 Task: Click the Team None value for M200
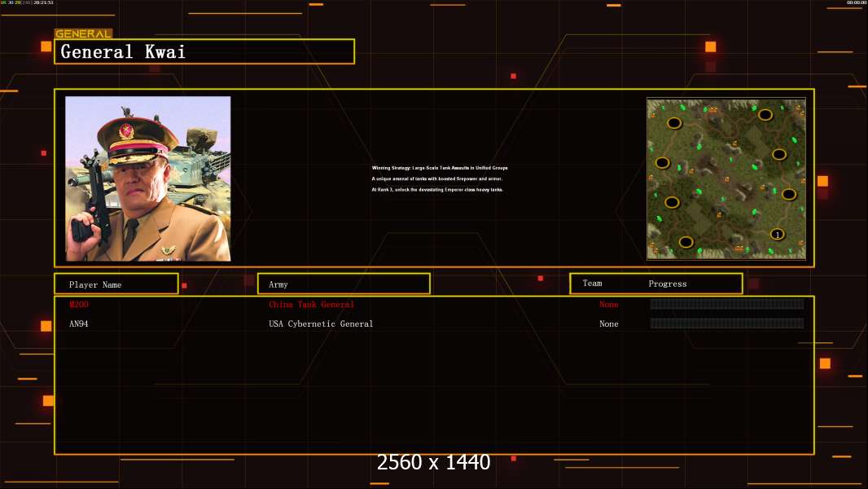point(609,304)
